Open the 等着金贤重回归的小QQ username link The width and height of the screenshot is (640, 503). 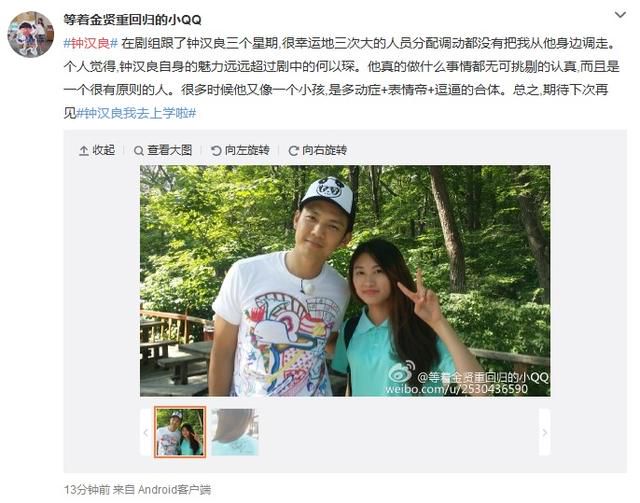click(x=132, y=19)
